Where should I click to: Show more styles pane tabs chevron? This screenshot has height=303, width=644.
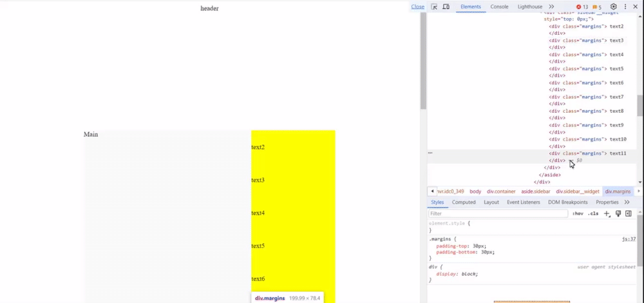point(627,202)
